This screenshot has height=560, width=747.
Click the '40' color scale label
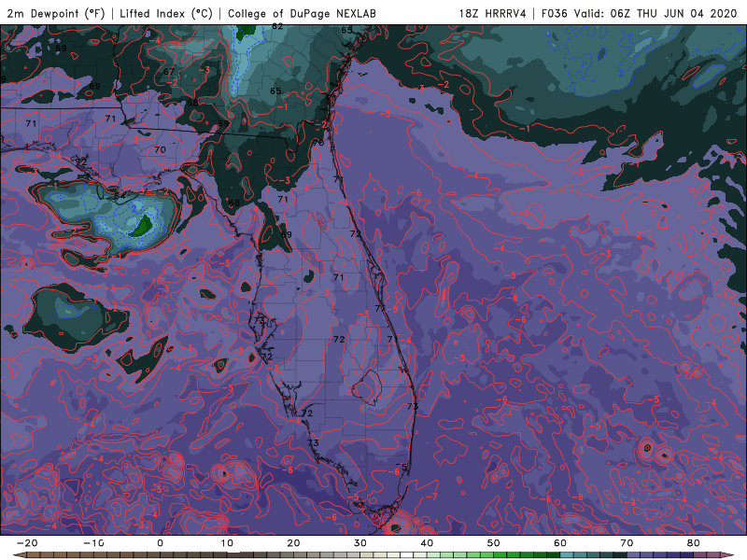pyautogui.click(x=427, y=543)
